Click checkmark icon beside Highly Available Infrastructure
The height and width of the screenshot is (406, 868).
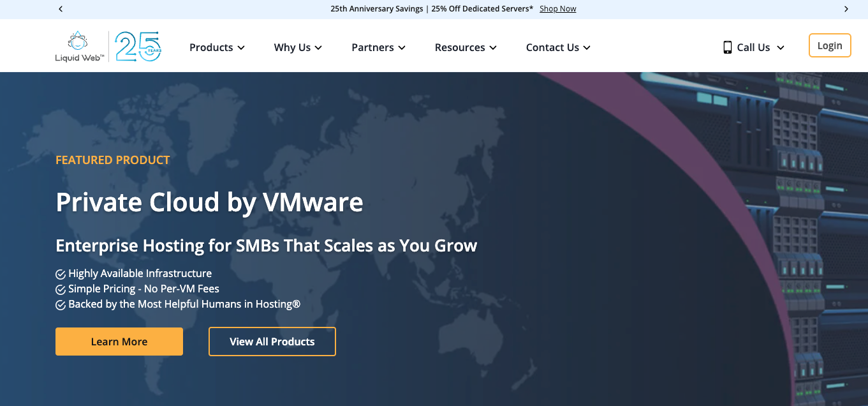(x=61, y=274)
